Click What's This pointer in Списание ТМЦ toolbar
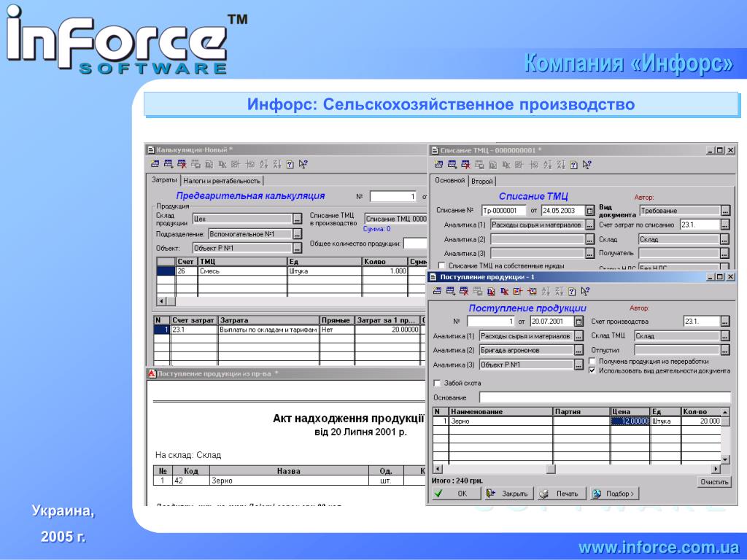747x560 pixels. (587, 165)
